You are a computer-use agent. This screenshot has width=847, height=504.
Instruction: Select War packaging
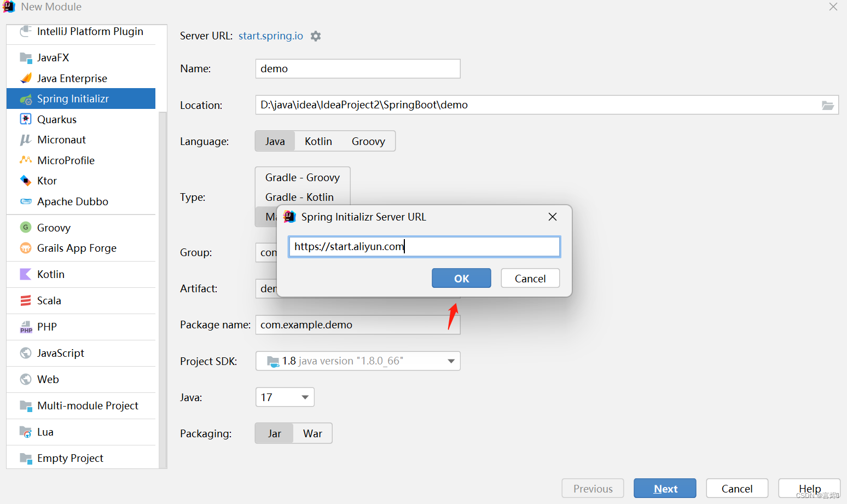tap(312, 433)
